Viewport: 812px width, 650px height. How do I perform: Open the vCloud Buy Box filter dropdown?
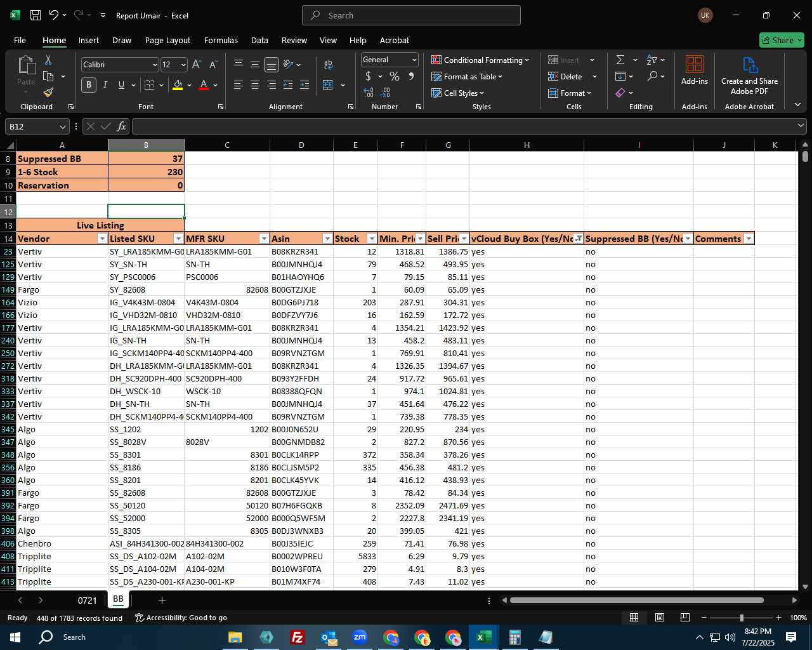tap(578, 239)
